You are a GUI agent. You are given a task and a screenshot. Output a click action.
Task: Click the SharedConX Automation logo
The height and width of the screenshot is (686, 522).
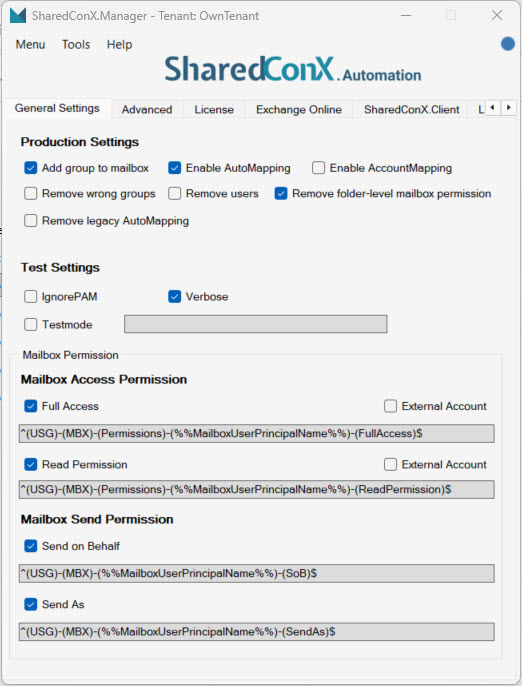tap(293, 69)
